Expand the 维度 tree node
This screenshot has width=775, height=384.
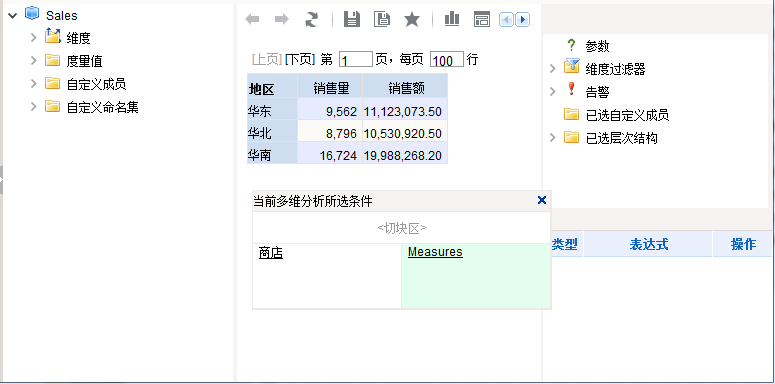[x=33, y=37]
